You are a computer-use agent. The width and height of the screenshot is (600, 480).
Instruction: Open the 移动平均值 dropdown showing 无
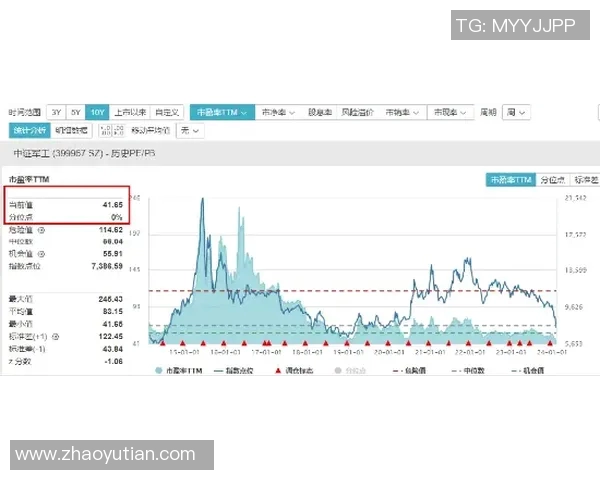(190, 131)
